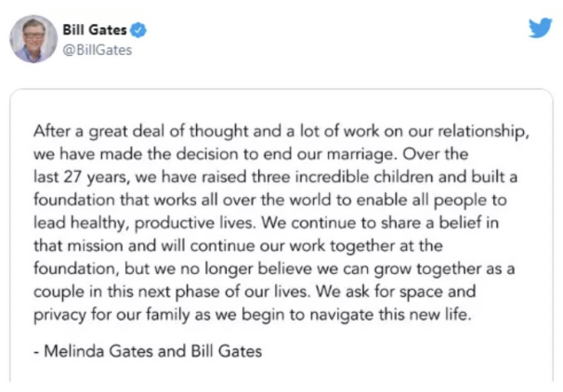Open Bill Gates' profile picture

pyautogui.click(x=33, y=38)
